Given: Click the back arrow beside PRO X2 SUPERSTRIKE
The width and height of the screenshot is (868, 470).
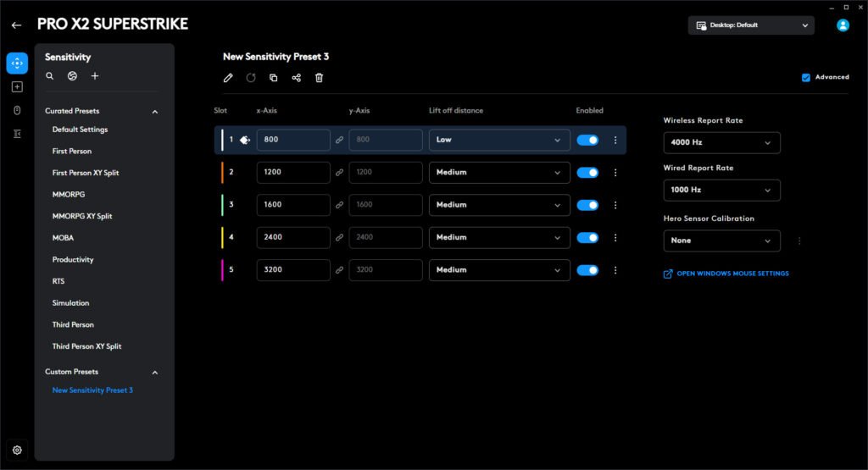Looking at the screenshot, I should (x=17, y=25).
